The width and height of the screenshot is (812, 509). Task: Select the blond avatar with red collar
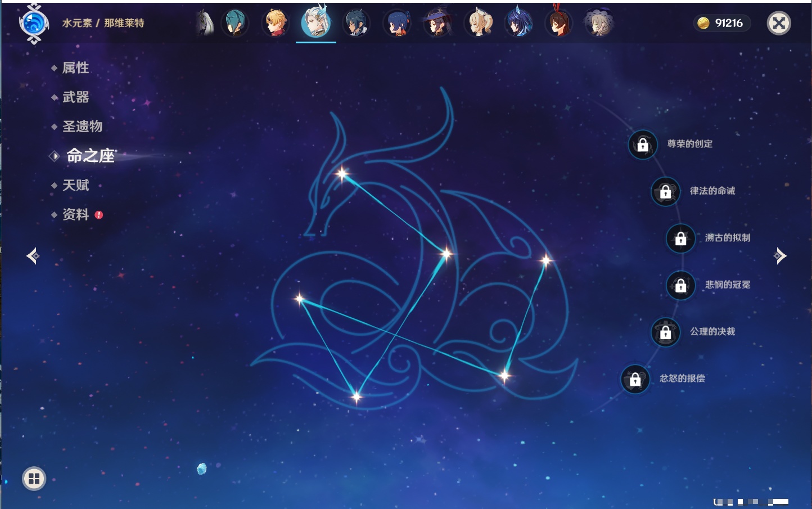point(276,23)
